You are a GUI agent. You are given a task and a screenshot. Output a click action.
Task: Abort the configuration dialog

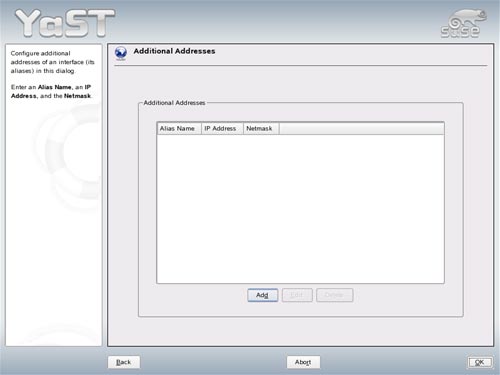click(x=303, y=362)
